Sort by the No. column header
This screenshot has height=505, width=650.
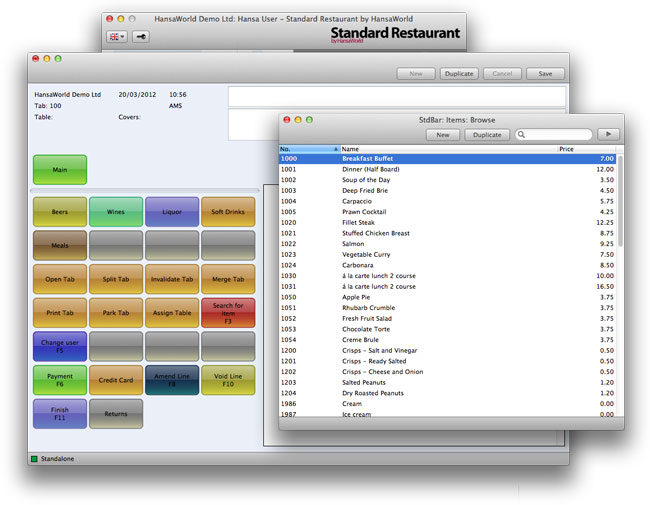309,149
